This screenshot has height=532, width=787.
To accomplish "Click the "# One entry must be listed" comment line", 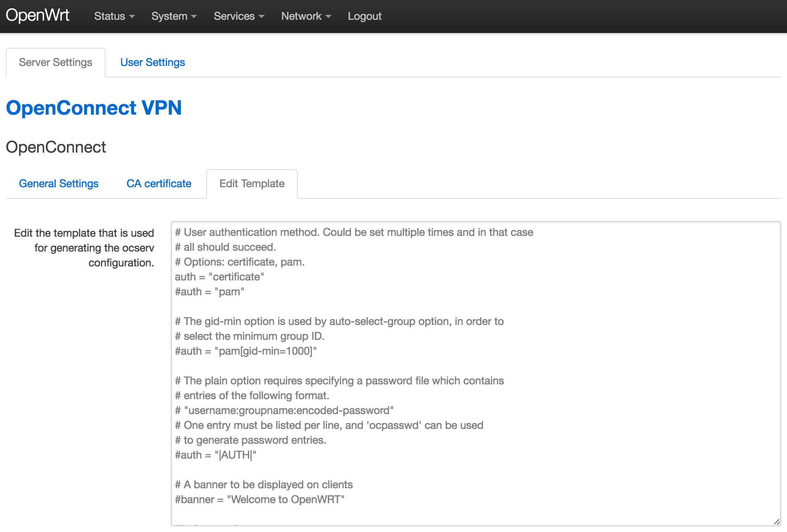I will (x=329, y=425).
